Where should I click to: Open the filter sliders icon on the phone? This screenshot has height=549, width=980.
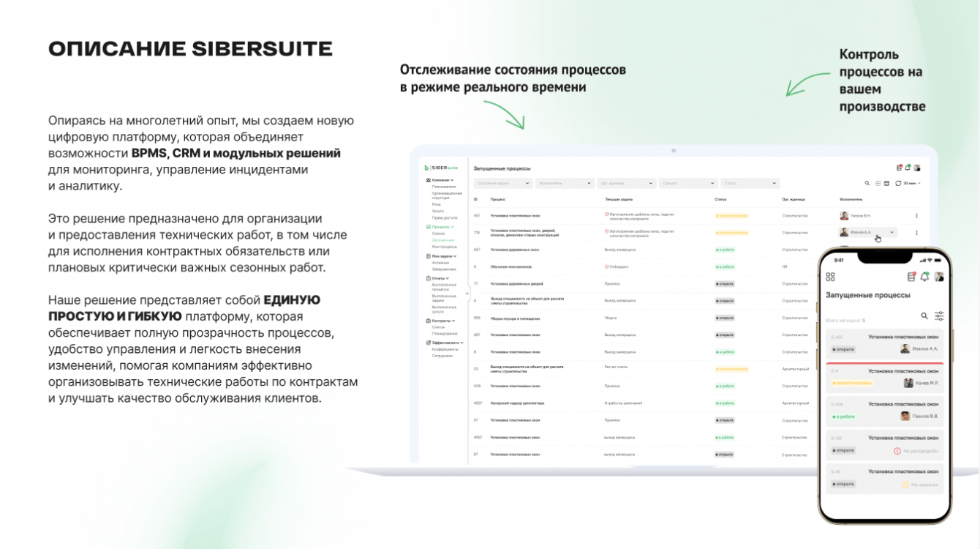pos(939,315)
